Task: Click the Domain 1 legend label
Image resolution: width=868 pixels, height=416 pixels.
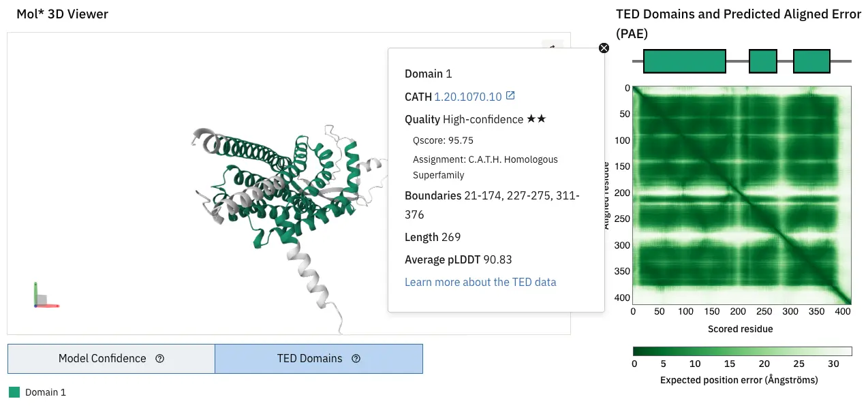Action: (46, 392)
